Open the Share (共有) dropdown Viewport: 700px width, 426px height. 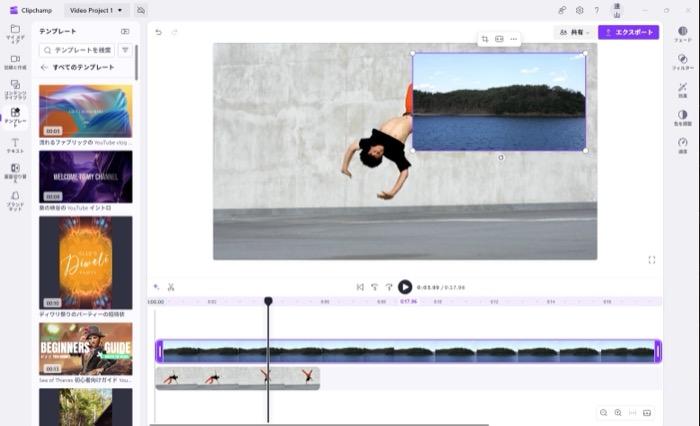(x=574, y=32)
